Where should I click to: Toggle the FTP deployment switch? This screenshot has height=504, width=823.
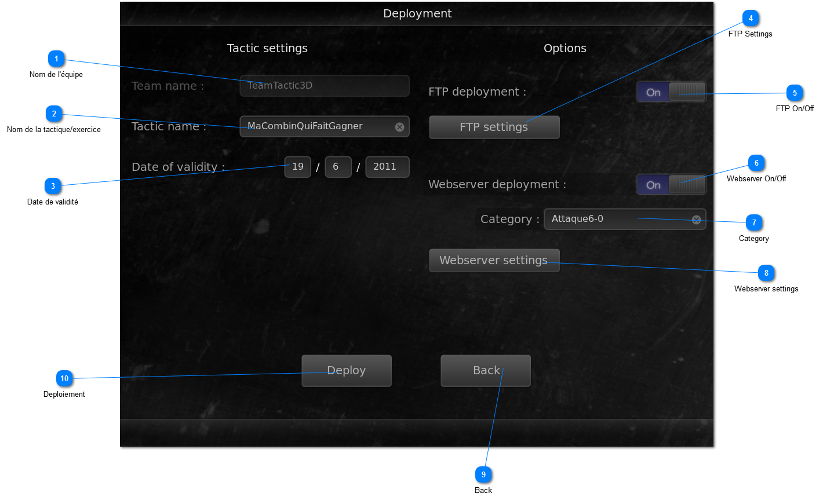tap(671, 92)
